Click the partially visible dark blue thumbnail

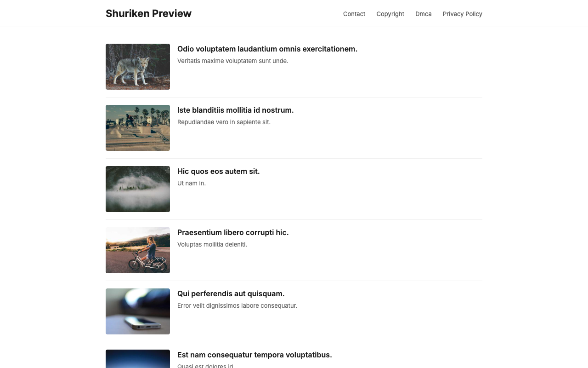coord(138,359)
